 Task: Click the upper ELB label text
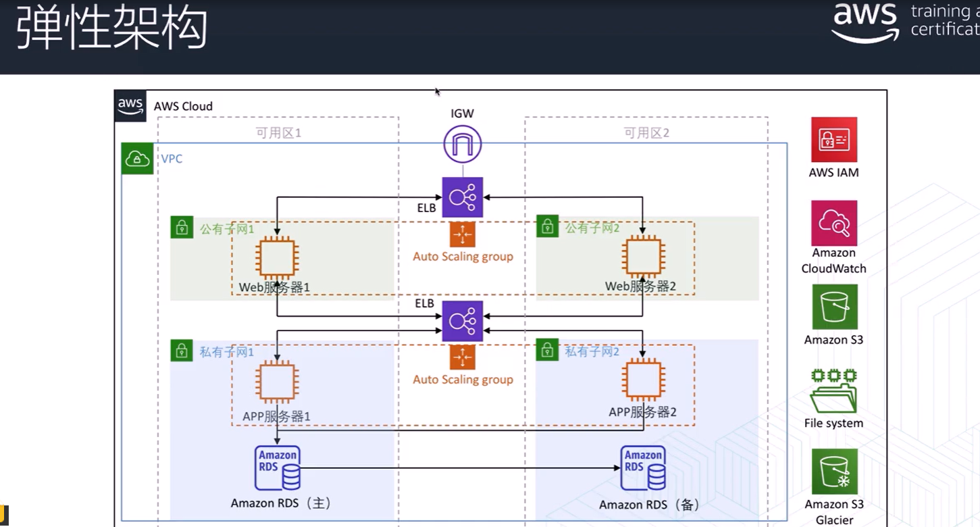tap(427, 208)
